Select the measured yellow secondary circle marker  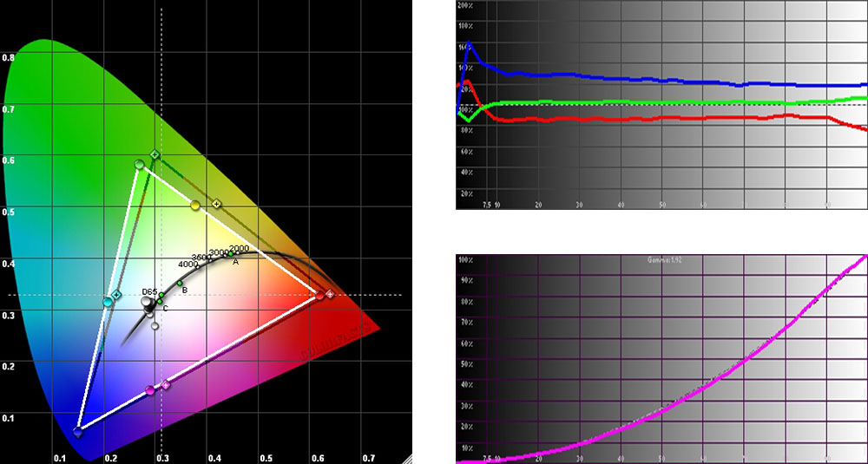(195, 206)
